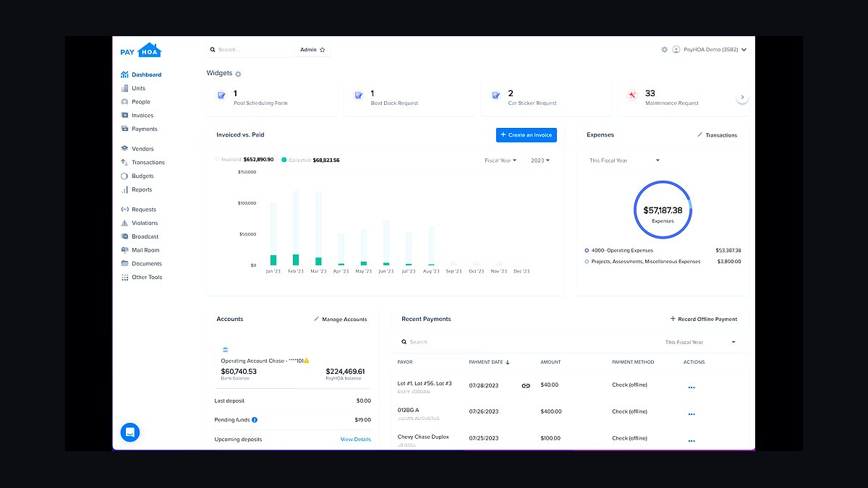
Task: Go to Units in sidebar
Action: click(x=133, y=88)
